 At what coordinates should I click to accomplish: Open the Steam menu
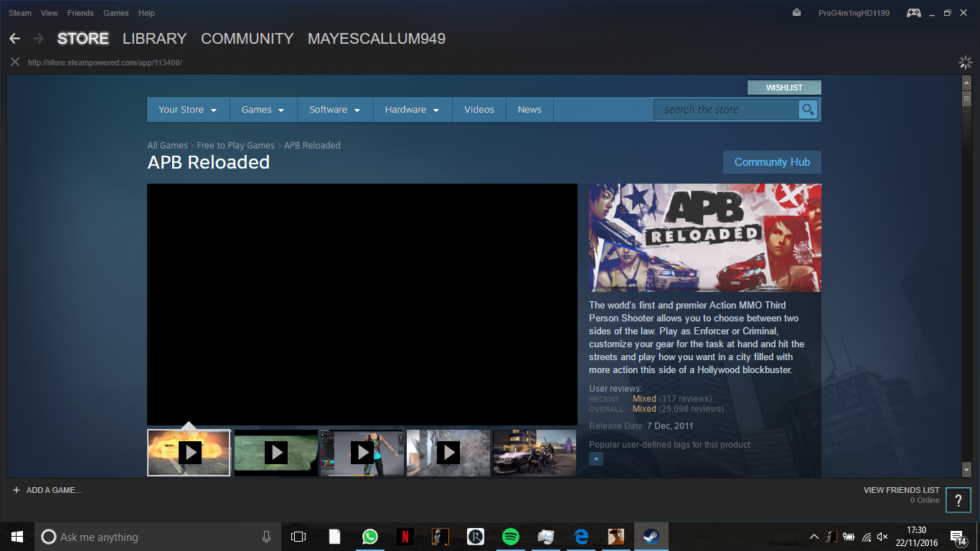20,13
